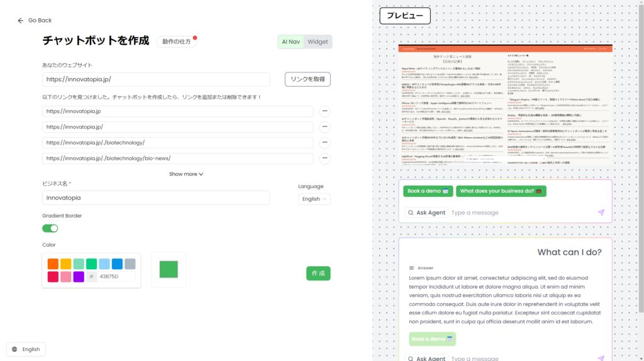Click the プレビュー label button

(x=405, y=16)
